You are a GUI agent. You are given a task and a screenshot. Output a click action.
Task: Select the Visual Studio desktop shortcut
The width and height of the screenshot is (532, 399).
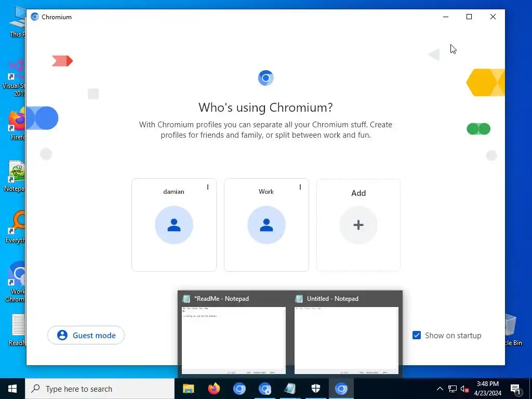tap(14, 77)
